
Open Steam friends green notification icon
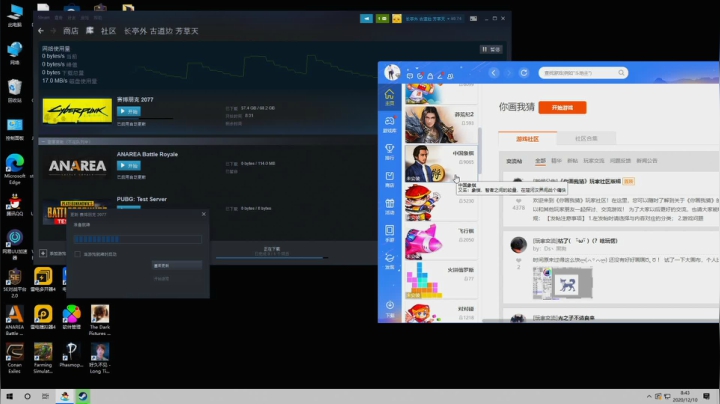click(382, 18)
